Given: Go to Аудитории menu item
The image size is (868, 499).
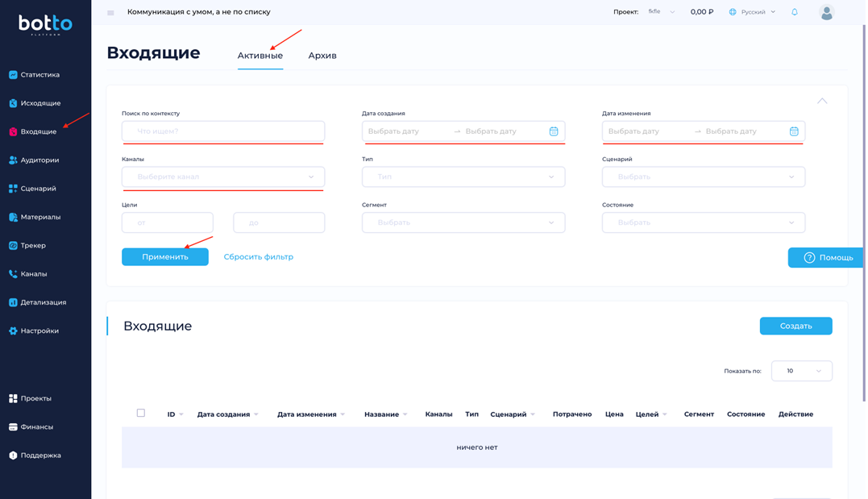Looking at the screenshot, I should [x=39, y=160].
